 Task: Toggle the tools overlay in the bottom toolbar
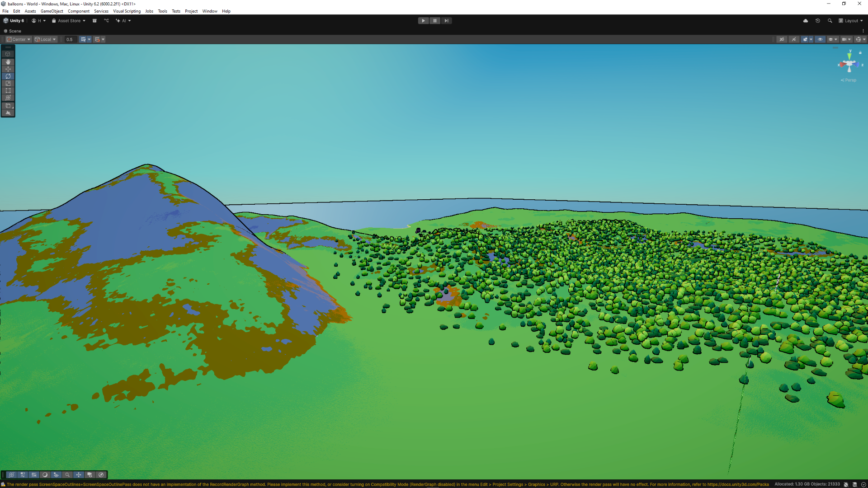pyautogui.click(x=11, y=475)
